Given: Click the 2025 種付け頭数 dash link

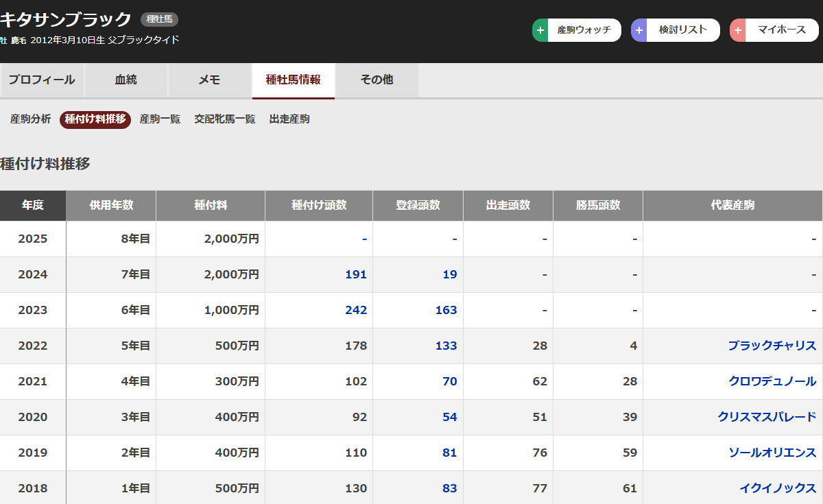Looking at the screenshot, I should [365, 239].
